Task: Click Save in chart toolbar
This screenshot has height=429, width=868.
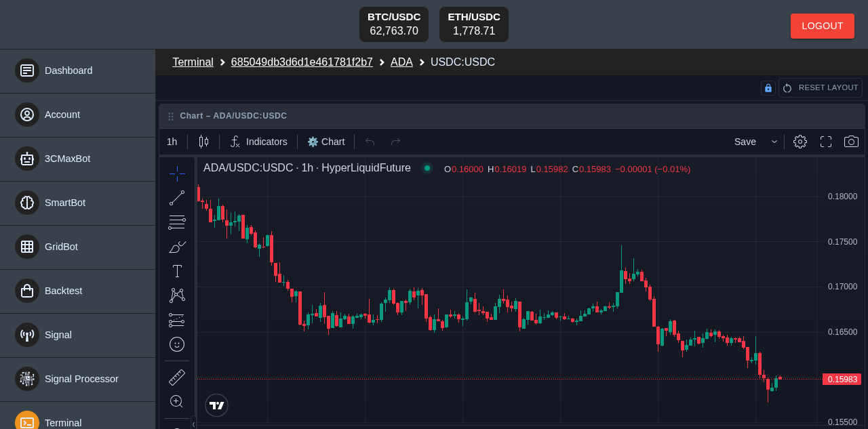Action: (x=745, y=142)
